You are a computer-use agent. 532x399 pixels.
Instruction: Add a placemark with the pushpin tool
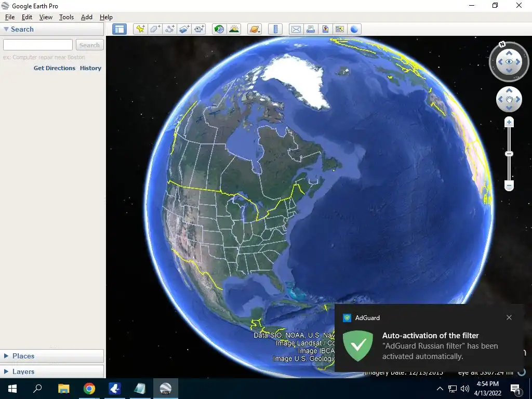[x=140, y=29]
